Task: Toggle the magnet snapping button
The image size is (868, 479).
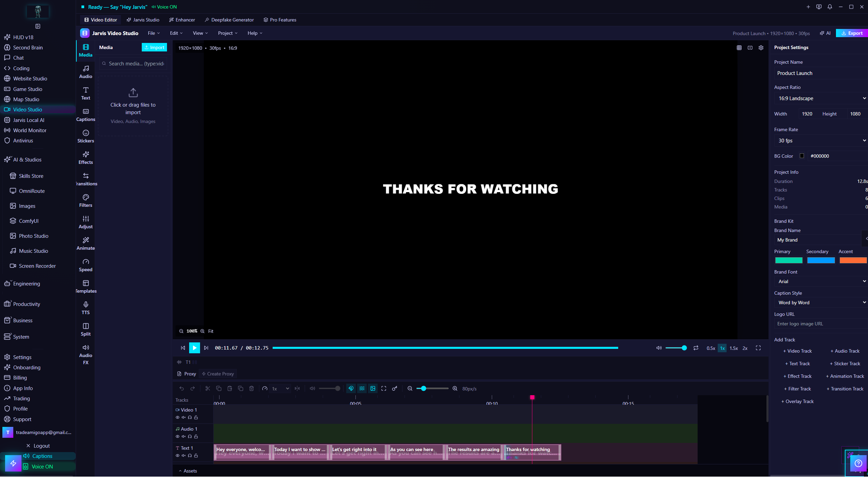Action: tap(351, 389)
